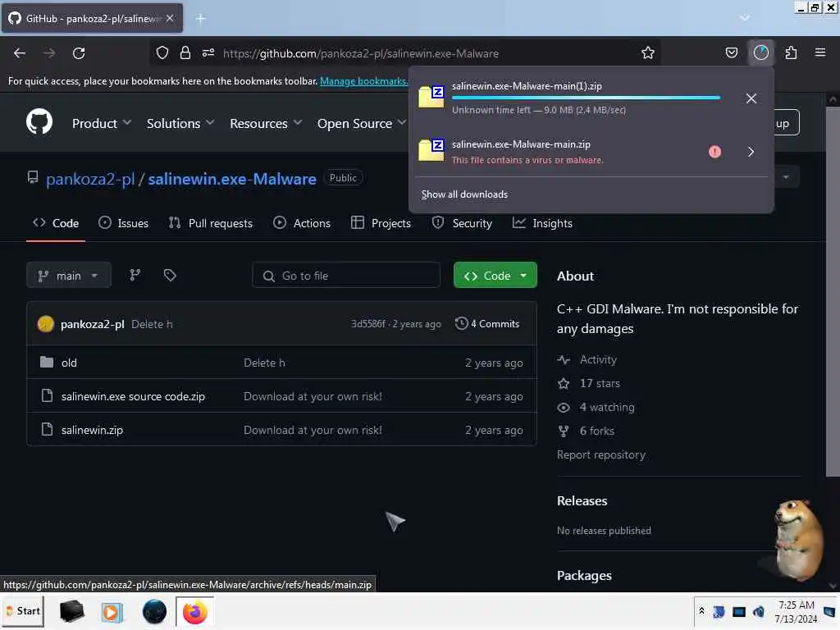Go to the GitHub homepage logo
840x630 pixels.
[x=39, y=122]
